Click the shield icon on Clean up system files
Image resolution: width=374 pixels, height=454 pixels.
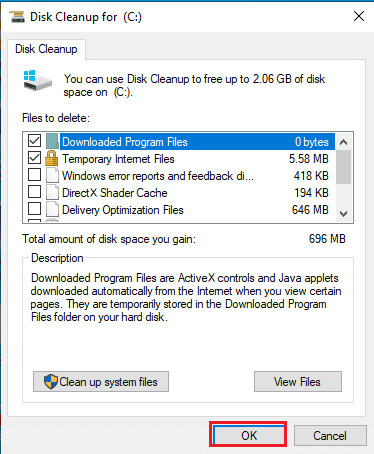[x=51, y=382]
